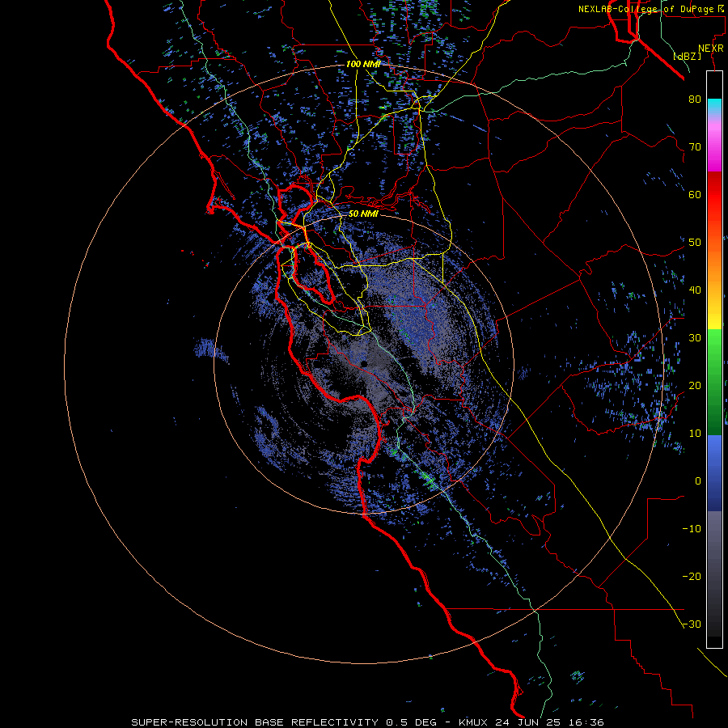Viewport: 728px width, 728px height.
Task: Click the -10 value on dBZ scale
Action: [x=692, y=529]
